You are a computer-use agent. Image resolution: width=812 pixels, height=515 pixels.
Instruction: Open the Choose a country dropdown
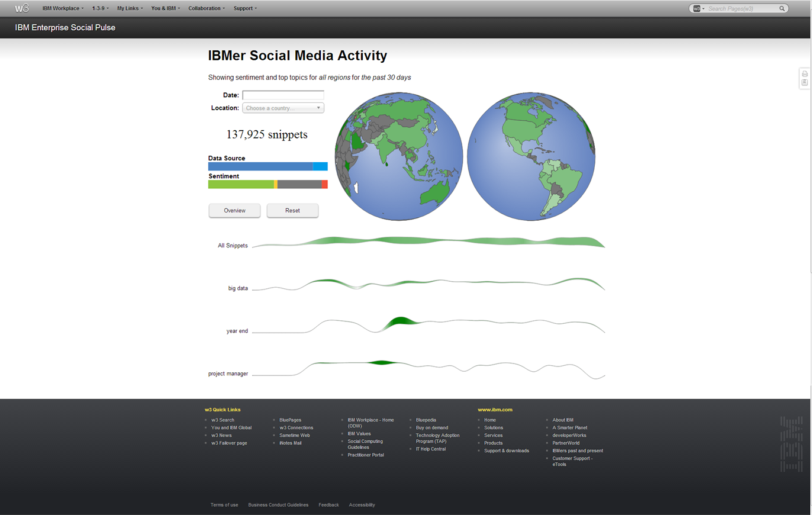pos(283,108)
